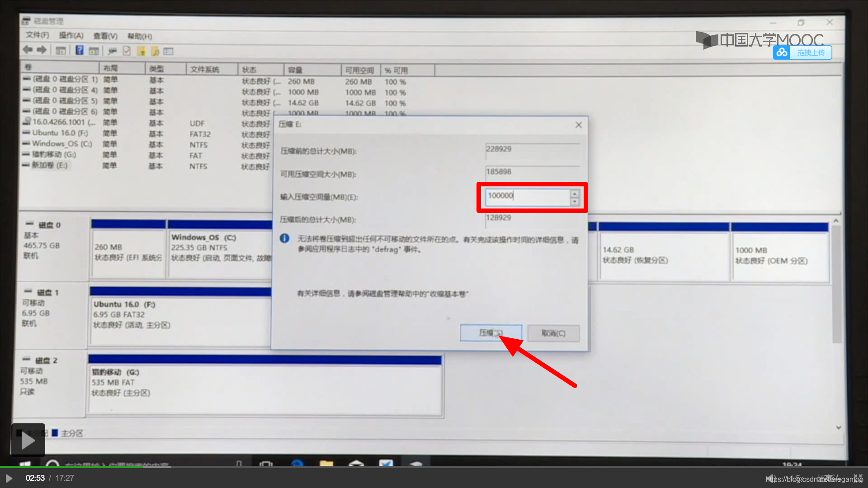
Task: Click the Disk Management title bar icon
Action: [x=26, y=21]
